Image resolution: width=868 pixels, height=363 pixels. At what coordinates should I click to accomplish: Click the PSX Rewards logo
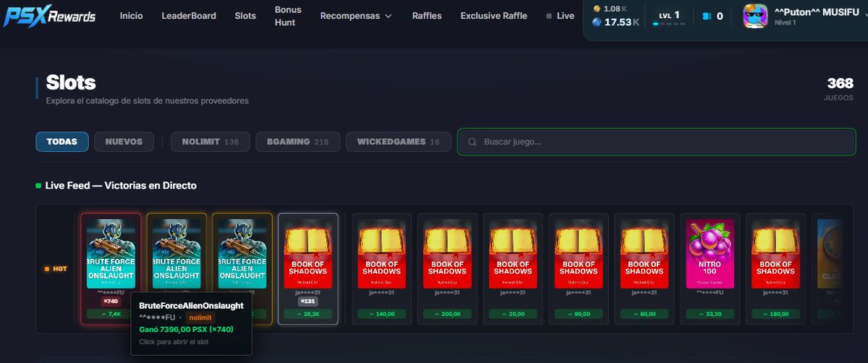(49, 16)
